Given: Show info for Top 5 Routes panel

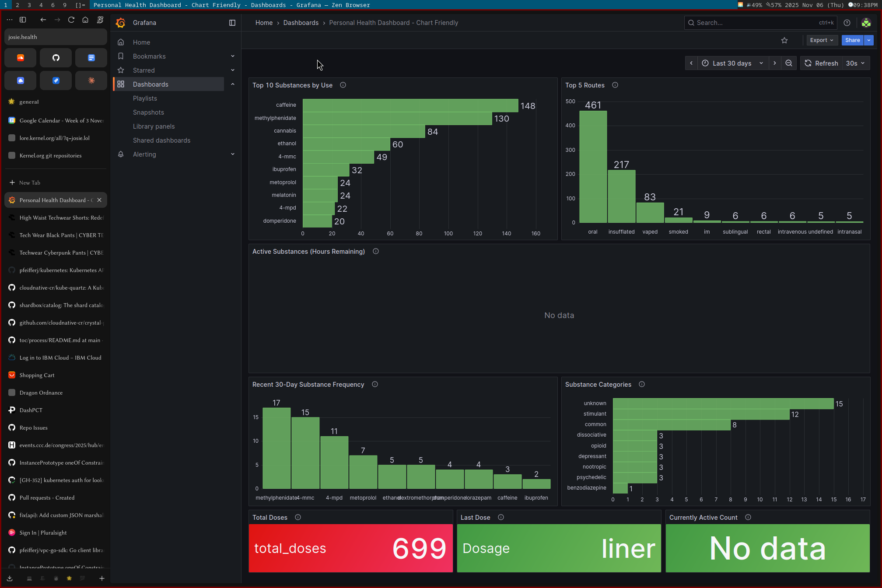Looking at the screenshot, I should 615,85.
